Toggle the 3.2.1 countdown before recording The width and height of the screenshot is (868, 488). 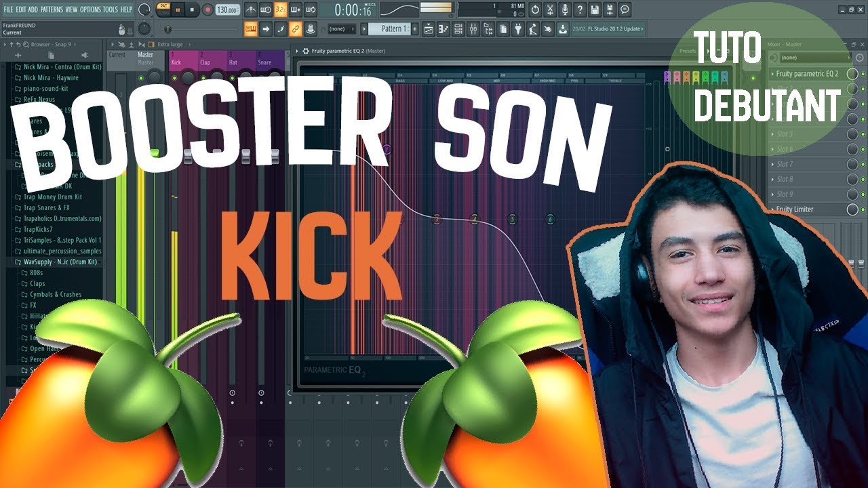click(281, 9)
